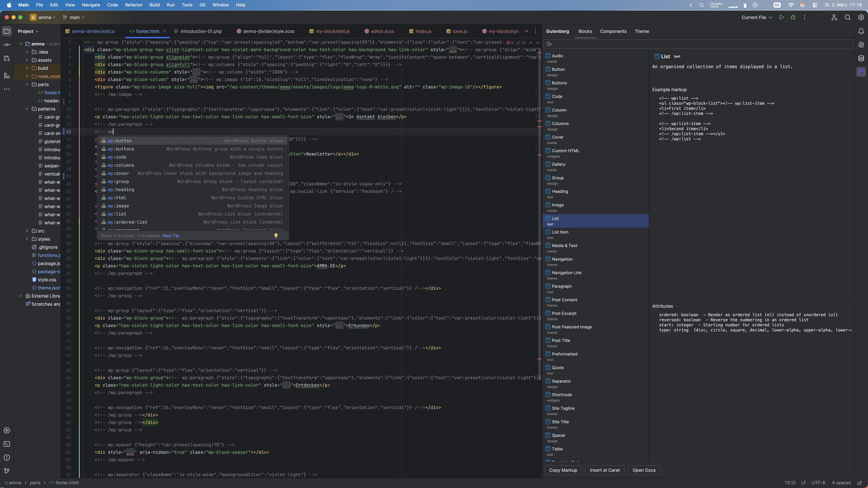Viewport: 868px width, 488px height.
Task: Open the Refactor menu
Action: point(133,5)
